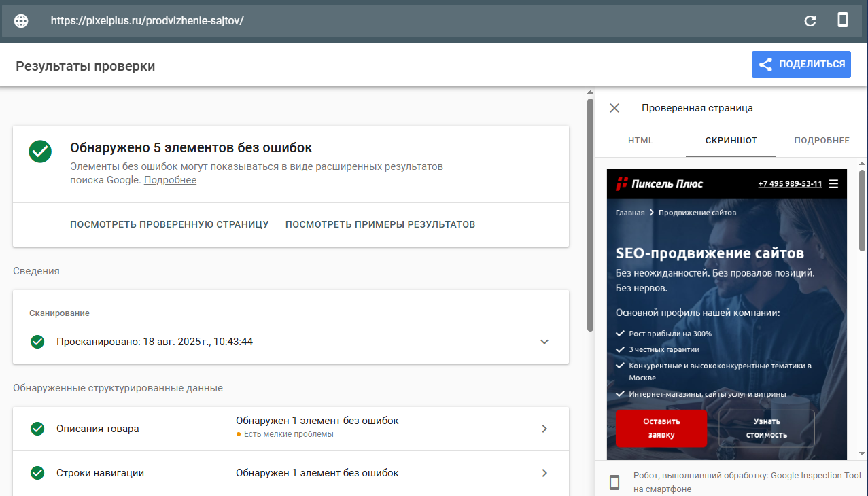Close the Проверенная страница panel
Viewport: 868px width, 496px height.
pyautogui.click(x=614, y=108)
